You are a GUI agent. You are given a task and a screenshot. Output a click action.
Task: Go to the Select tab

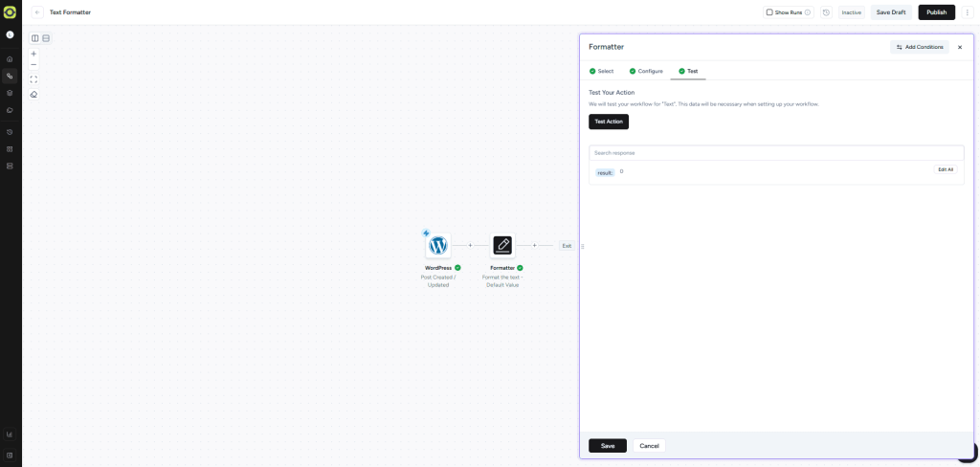[601, 71]
